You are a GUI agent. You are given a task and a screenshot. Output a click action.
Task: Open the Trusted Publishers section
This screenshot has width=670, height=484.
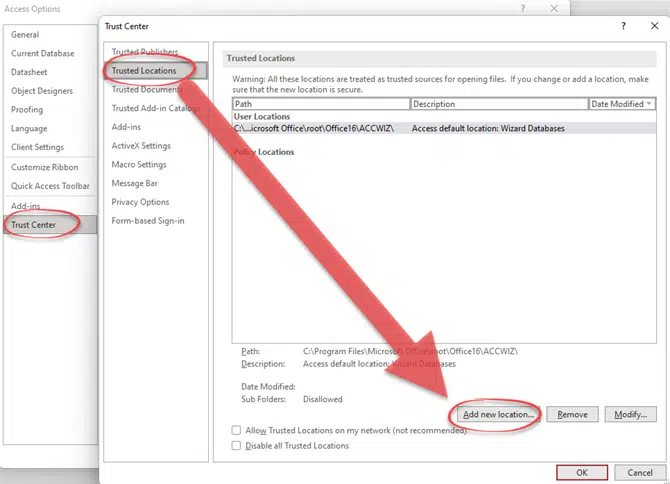(145, 52)
